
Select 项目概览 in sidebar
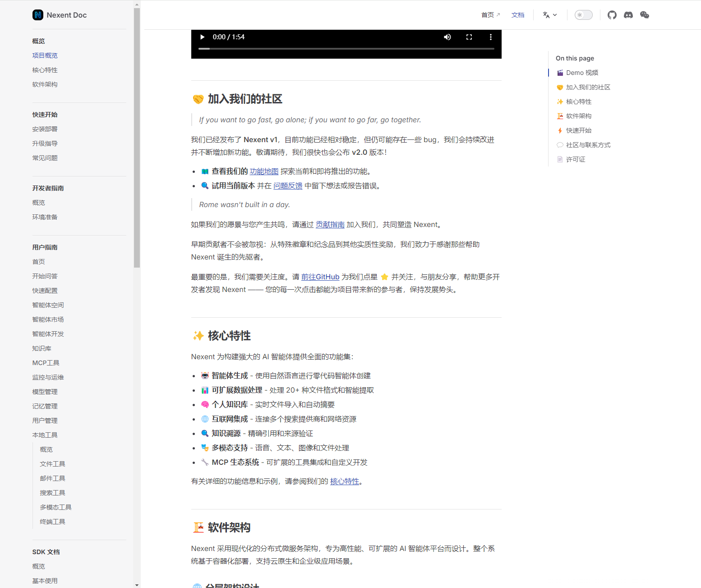pyautogui.click(x=45, y=56)
